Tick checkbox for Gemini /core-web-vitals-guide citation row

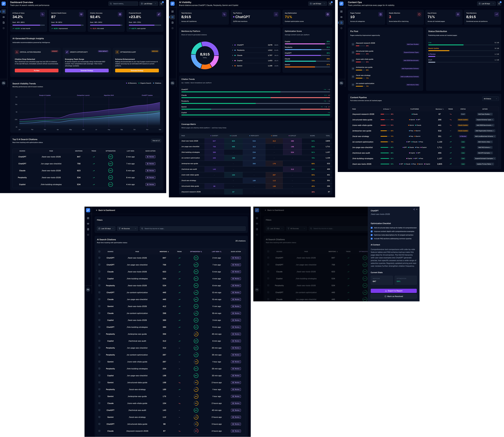pyautogui.click(x=99, y=362)
